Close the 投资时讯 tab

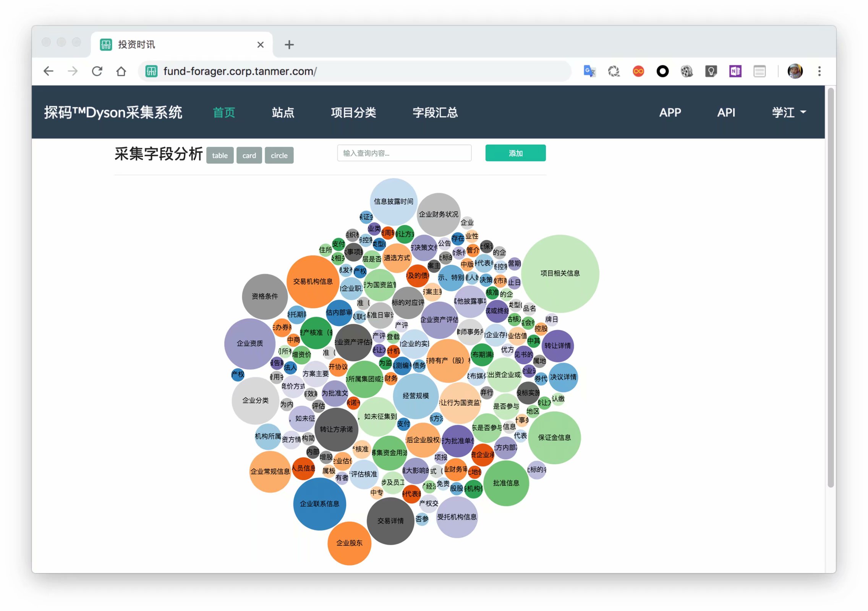click(261, 45)
